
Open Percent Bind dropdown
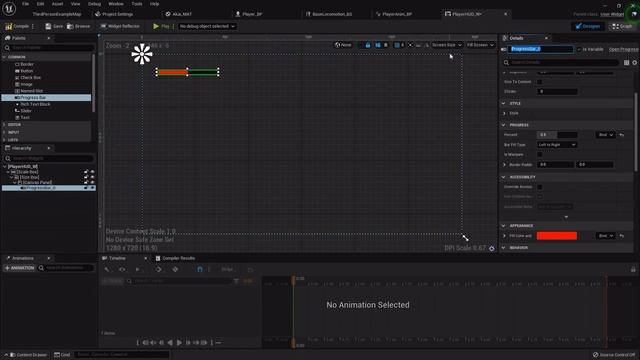[605, 135]
